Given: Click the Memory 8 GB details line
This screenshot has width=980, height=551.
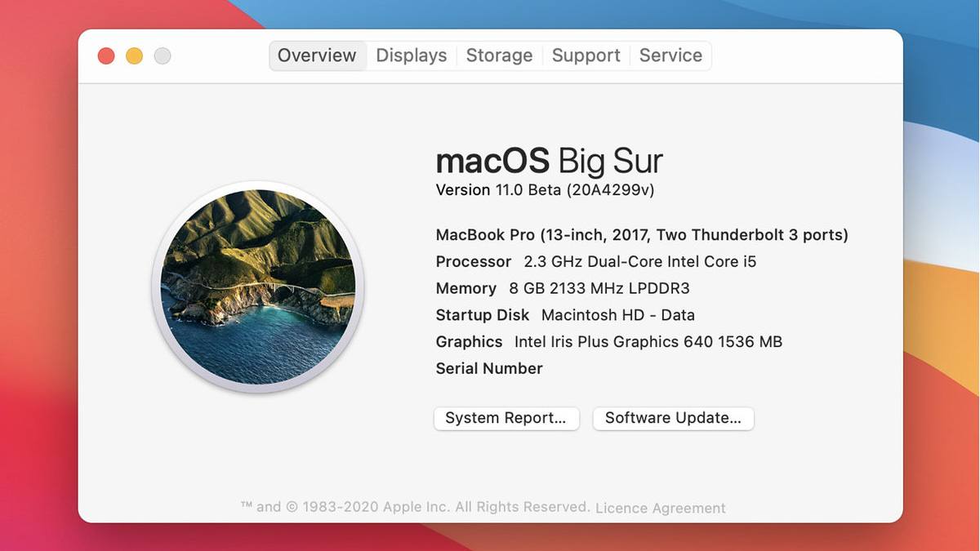Looking at the screenshot, I should (563, 288).
